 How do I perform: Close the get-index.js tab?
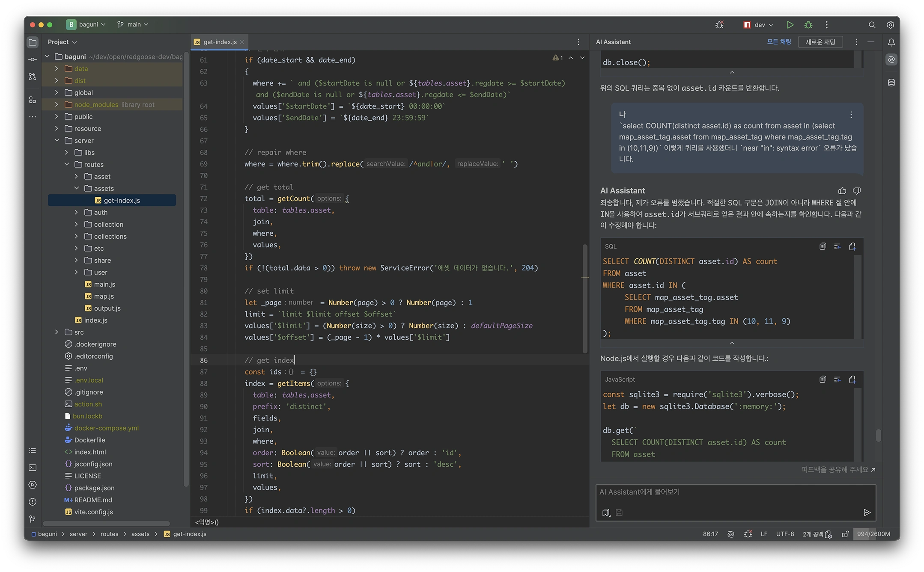pyautogui.click(x=242, y=42)
